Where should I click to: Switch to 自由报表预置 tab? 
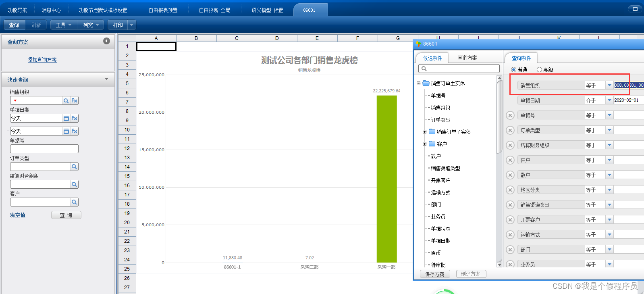[163, 10]
